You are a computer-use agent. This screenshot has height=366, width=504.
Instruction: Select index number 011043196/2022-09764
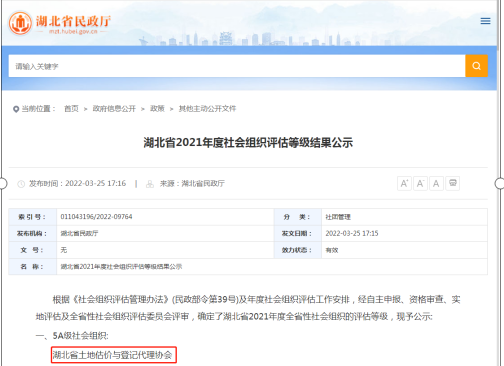pos(96,217)
